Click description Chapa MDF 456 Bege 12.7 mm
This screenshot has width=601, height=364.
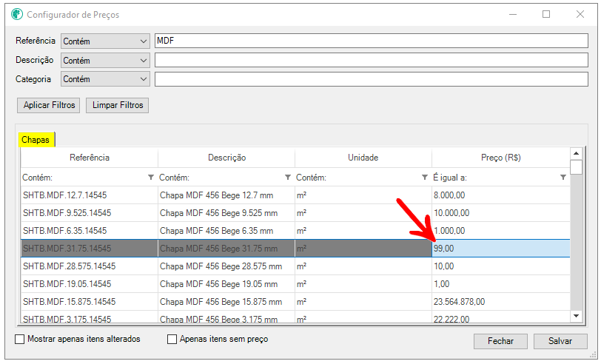coord(226,195)
